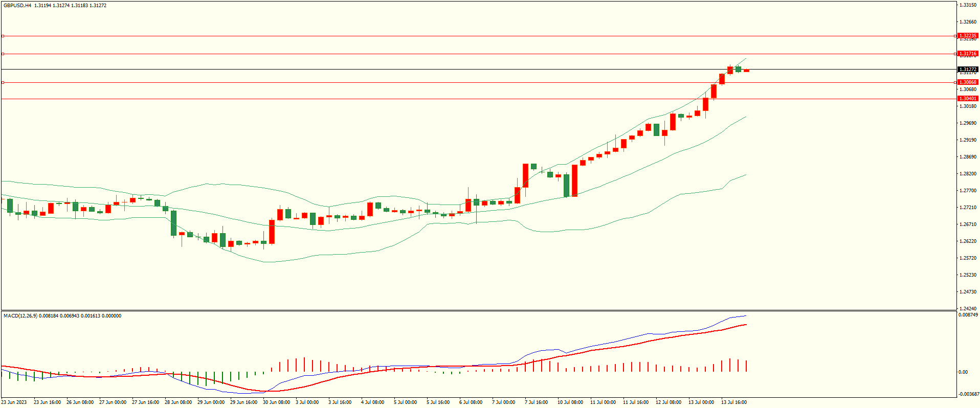Viewport: 980px width, 408px height.
Task: Click the 0.008749 MACD axis value
Action: [968, 315]
